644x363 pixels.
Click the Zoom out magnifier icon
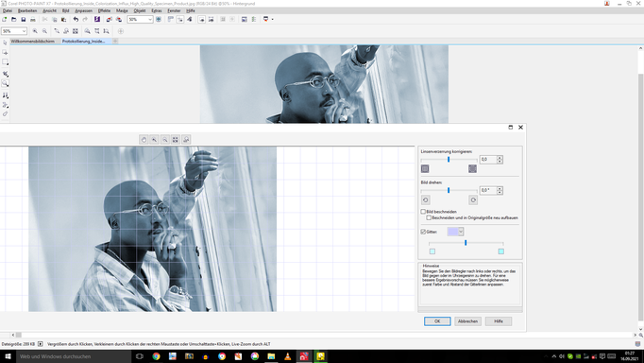point(44,31)
